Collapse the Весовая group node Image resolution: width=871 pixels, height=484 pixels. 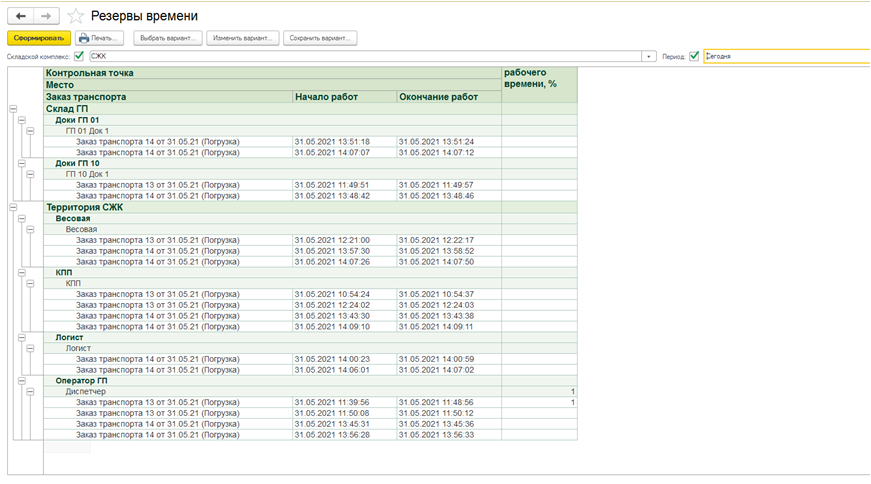21,218
